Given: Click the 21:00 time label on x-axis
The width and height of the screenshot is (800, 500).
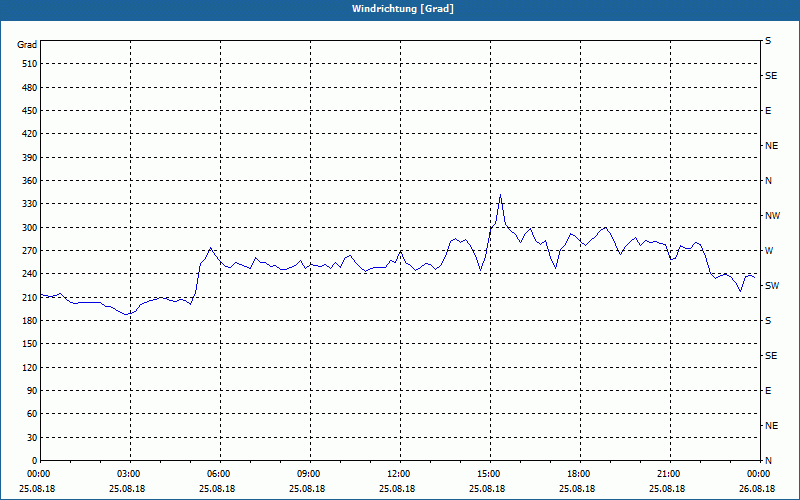Looking at the screenshot, I should 669,474.
